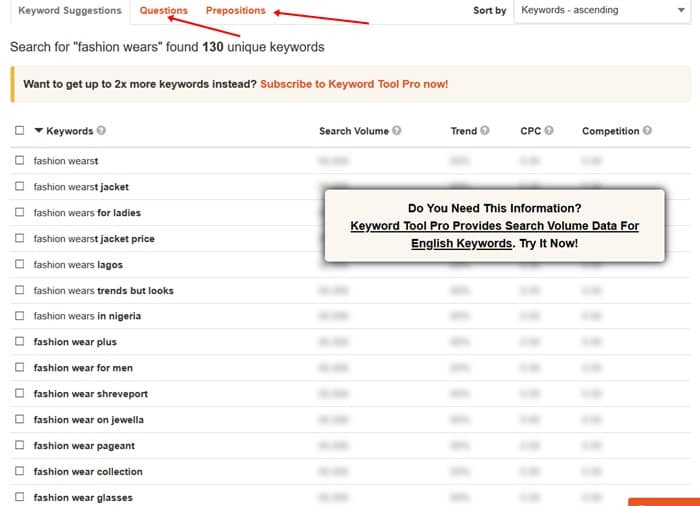Click the Trend column help icon
The width and height of the screenshot is (700, 506).
(x=485, y=131)
